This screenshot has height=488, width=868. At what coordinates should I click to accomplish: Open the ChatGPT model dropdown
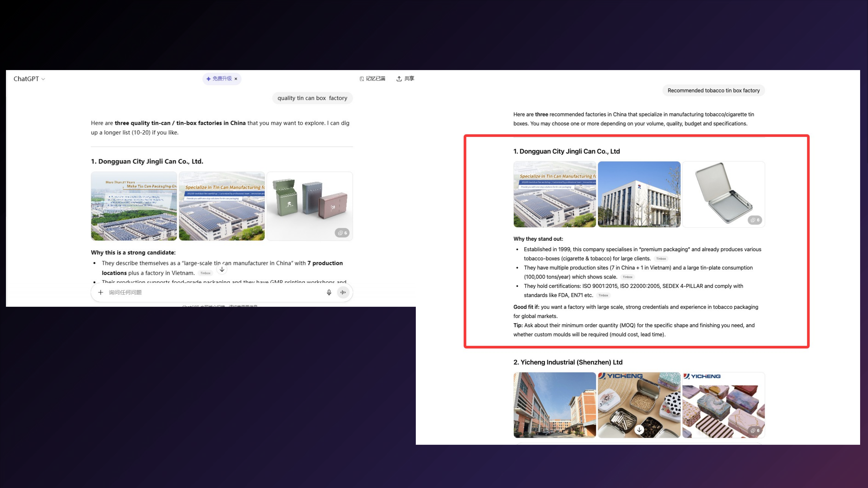point(29,79)
